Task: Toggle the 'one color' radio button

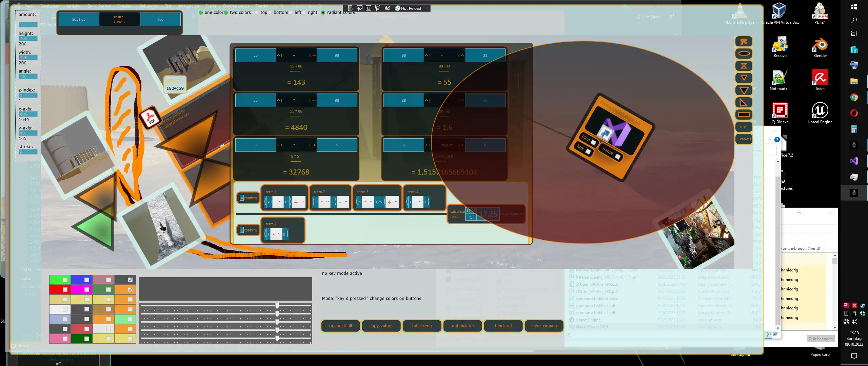Action: (200, 12)
